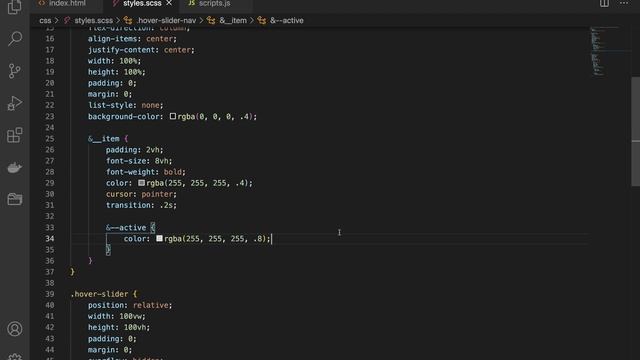Image resolution: width=640 pixels, height=360 pixels.
Task: Click 'height: 100vh;' on line 42
Action: point(119,327)
